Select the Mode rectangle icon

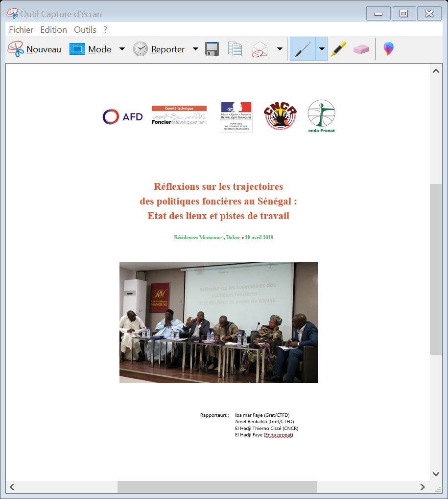(x=77, y=49)
